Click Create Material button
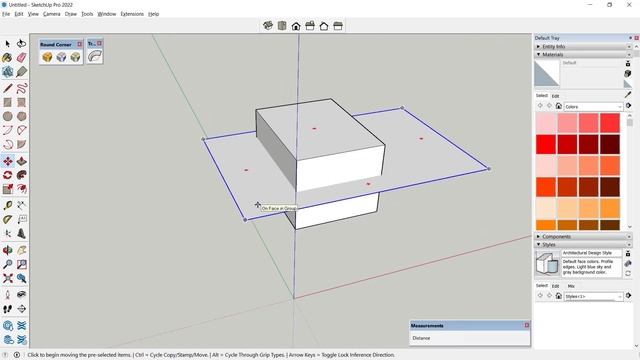640x360 pixels. coord(628,73)
